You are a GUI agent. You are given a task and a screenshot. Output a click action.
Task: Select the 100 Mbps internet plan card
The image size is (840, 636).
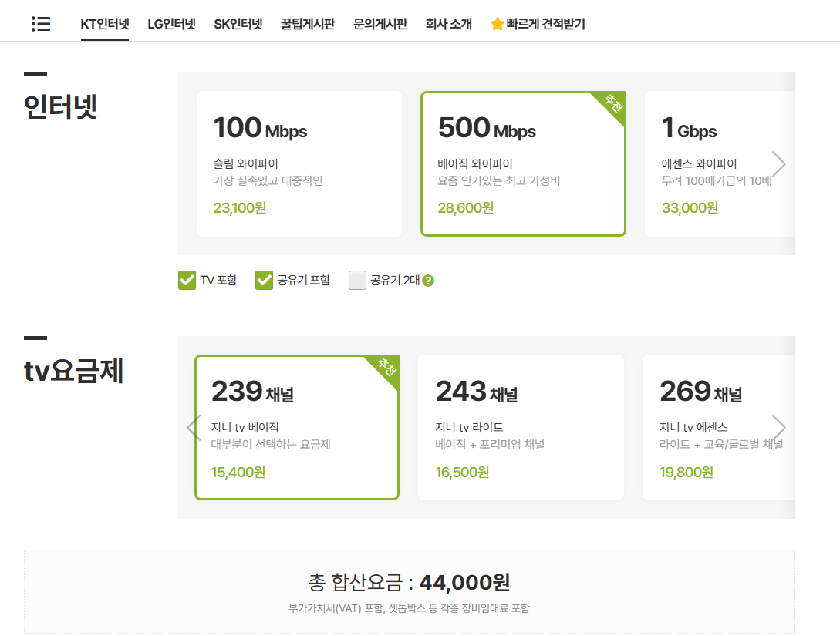click(x=299, y=163)
